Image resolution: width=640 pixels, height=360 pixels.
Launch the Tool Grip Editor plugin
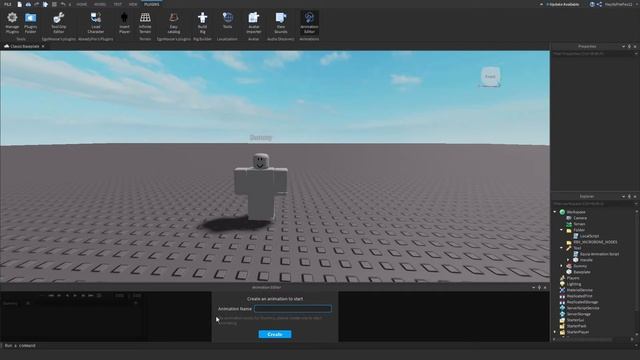click(58, 23)
